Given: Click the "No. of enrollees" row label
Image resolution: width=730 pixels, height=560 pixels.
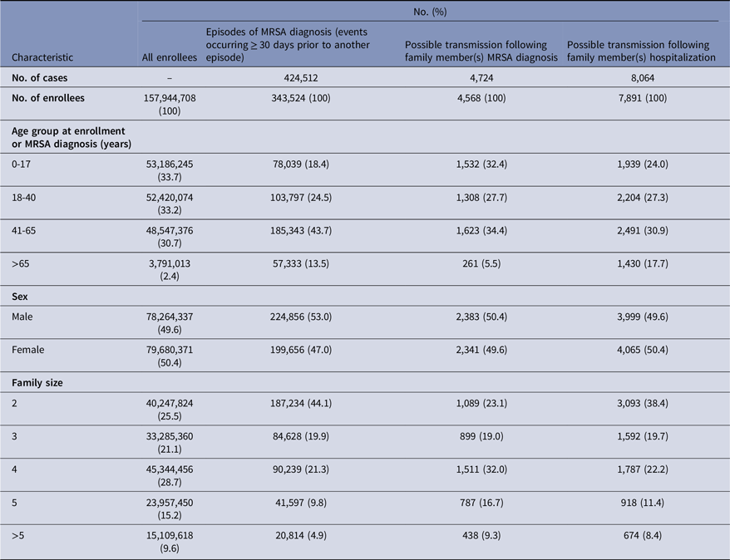Looking at the screenshot, I should pyautogui.click(x=49, y=99).
